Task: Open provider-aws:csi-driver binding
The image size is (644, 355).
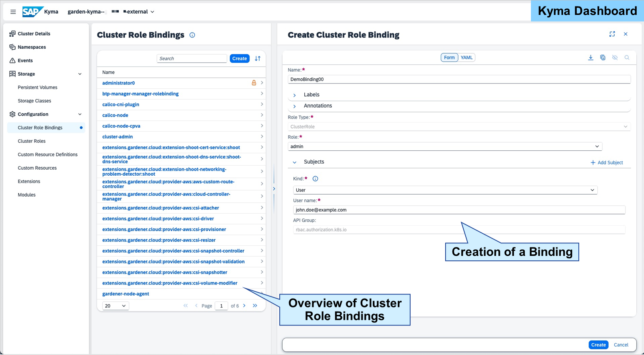Action: [x=158, y=219]
